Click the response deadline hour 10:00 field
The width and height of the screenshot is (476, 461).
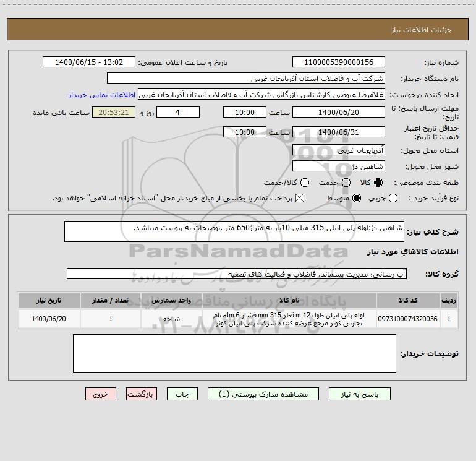245,112
